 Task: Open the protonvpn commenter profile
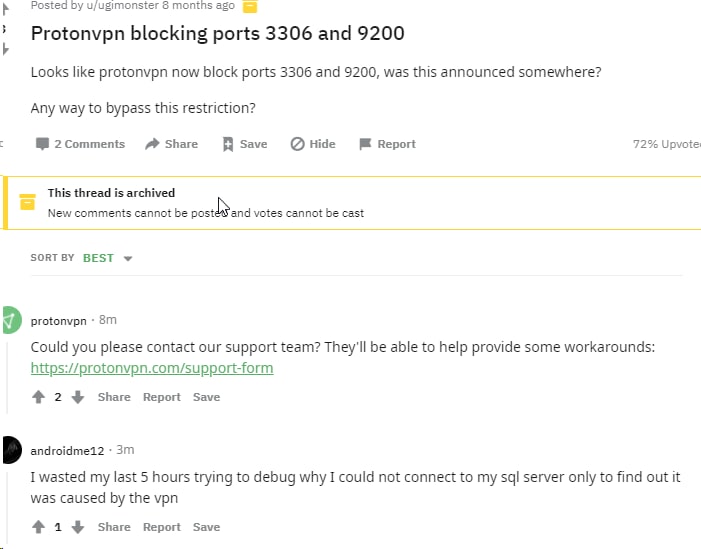tap(58, 320)
